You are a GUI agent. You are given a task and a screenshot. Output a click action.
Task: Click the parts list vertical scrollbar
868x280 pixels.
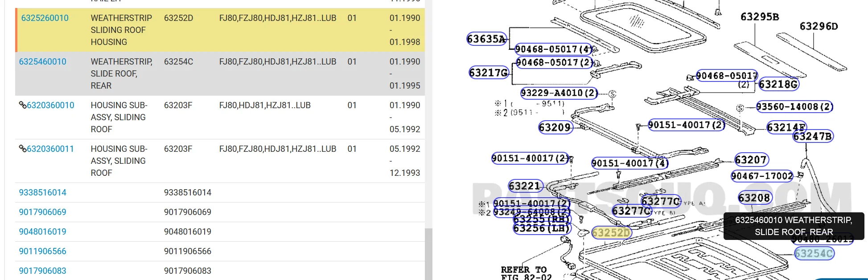coord(428,254)
